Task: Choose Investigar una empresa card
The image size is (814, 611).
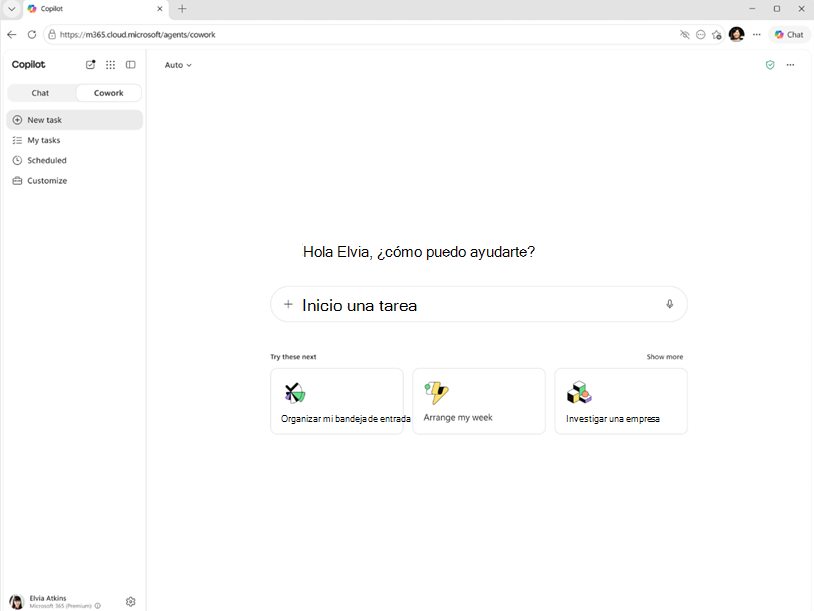Action: [x=621, y=401]
